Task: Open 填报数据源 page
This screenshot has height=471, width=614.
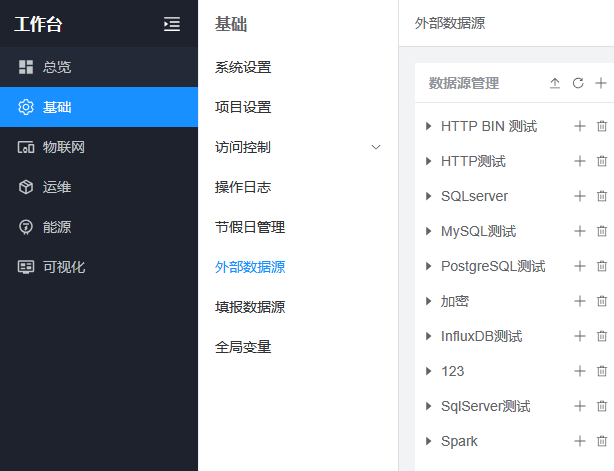Action: click(250, 308)
